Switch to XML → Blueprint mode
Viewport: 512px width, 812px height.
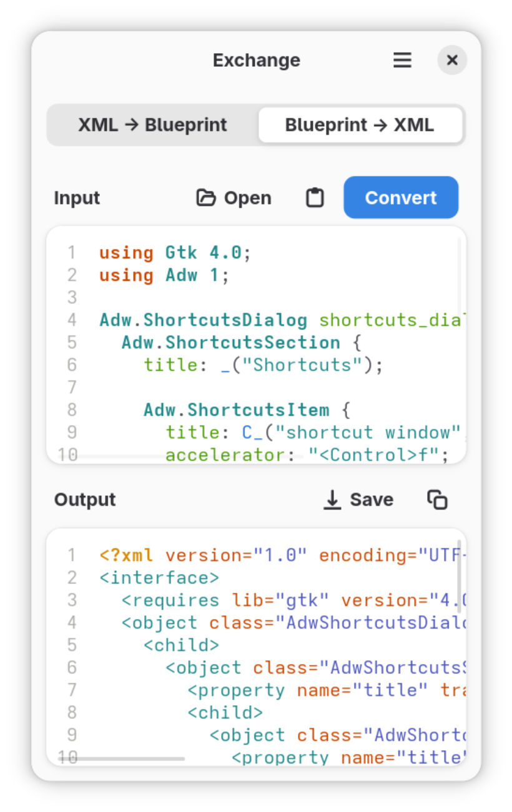click(x=152, y=125)
